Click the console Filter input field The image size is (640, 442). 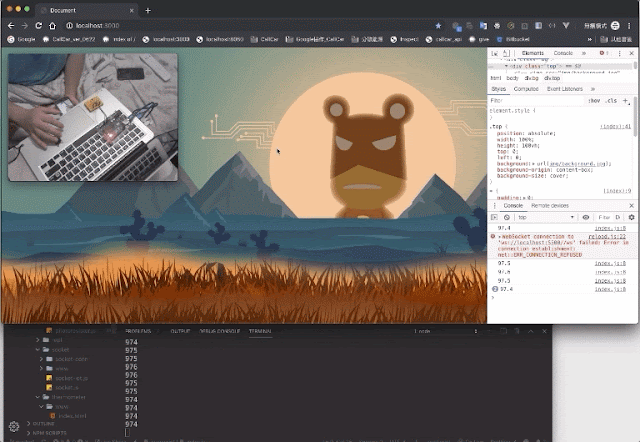coord(604,218)
